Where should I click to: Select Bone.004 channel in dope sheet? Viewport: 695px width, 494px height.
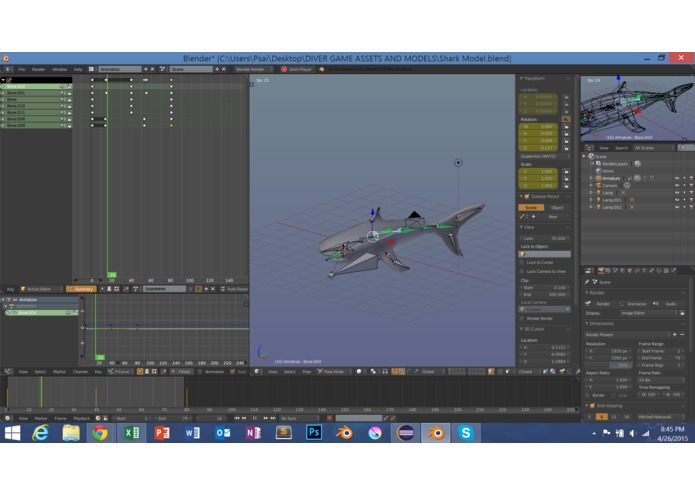tap(35, 86)
